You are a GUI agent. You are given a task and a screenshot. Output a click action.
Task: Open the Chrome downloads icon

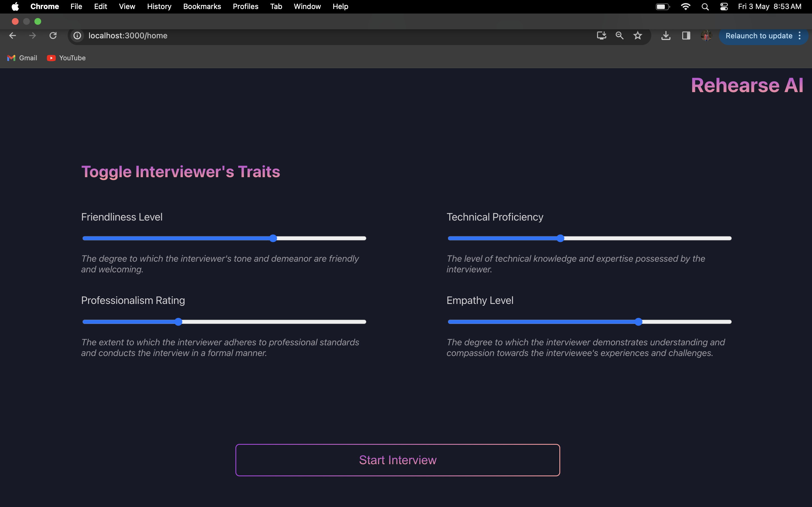click(666, 35)
